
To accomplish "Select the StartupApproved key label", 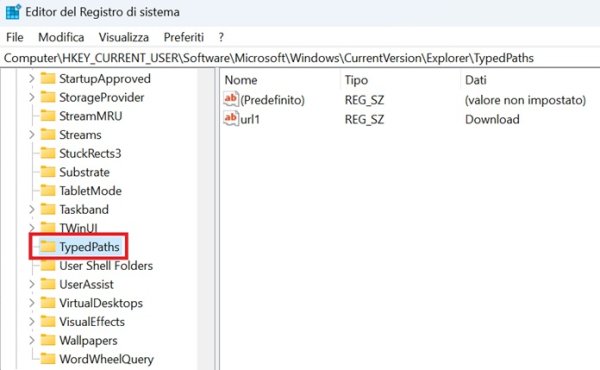I will [x=105, y=79].
